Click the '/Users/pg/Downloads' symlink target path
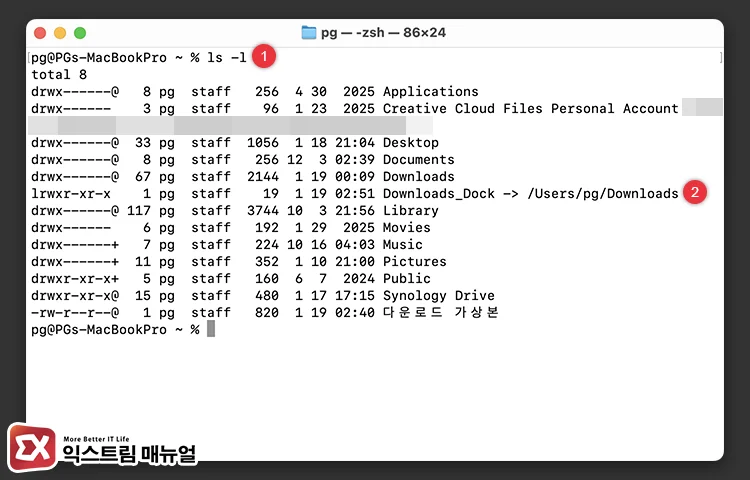 [x=603, y=194]
